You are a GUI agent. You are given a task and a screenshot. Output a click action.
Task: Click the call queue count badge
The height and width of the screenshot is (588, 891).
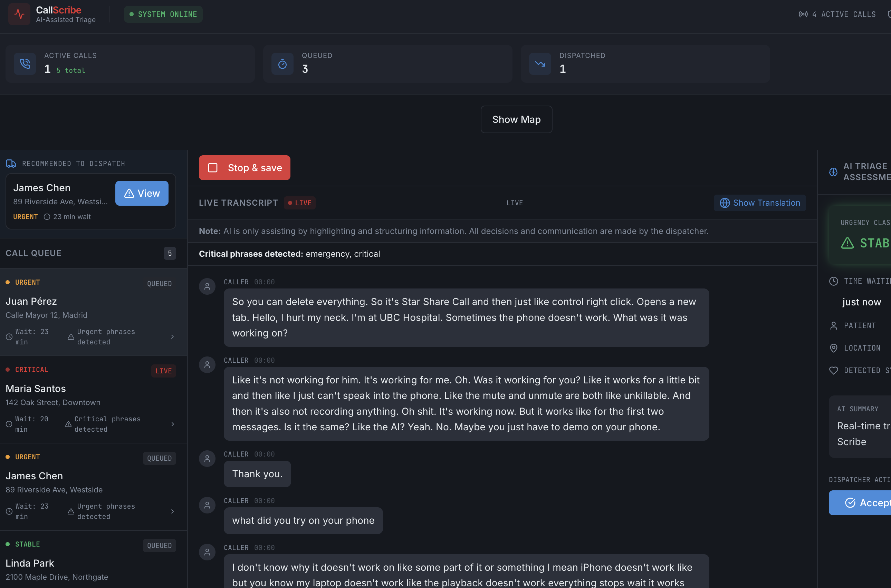click(x=170, y=253)
